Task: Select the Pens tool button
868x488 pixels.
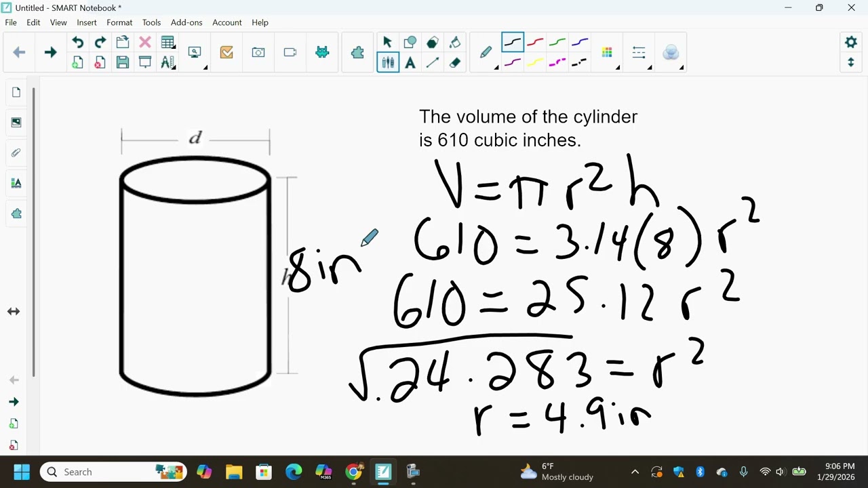Action: click(x=388, y=63)
